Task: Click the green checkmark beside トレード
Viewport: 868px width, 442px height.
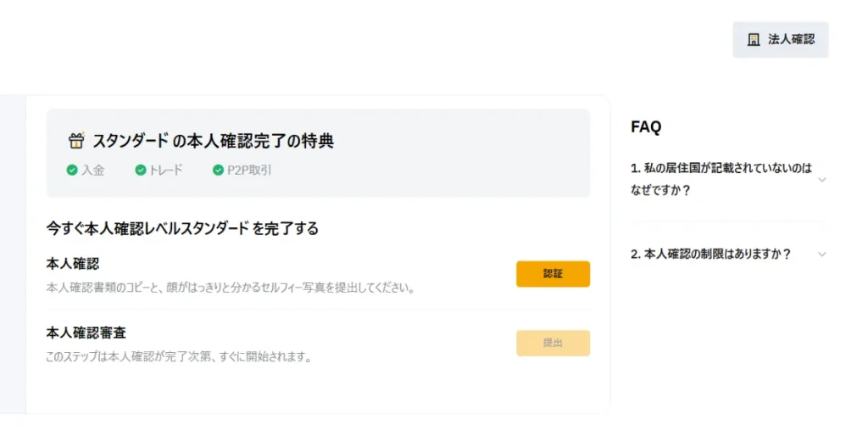Action: (141, 171)
